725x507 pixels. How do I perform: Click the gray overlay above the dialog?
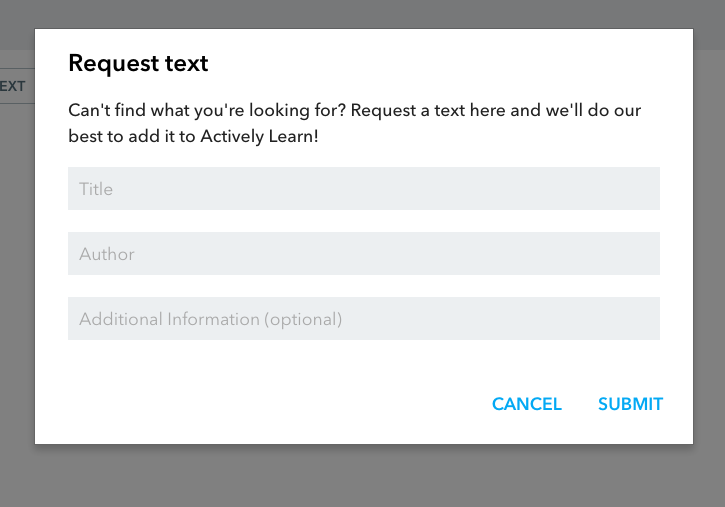(x=363, y=13)
